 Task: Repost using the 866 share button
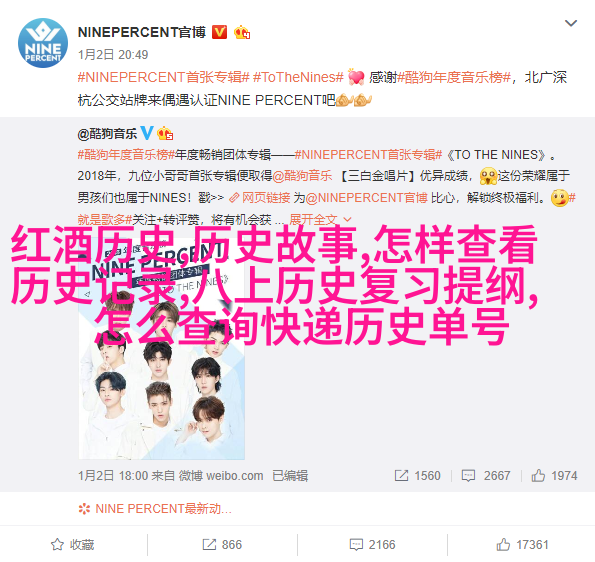[x=222, y=545]
